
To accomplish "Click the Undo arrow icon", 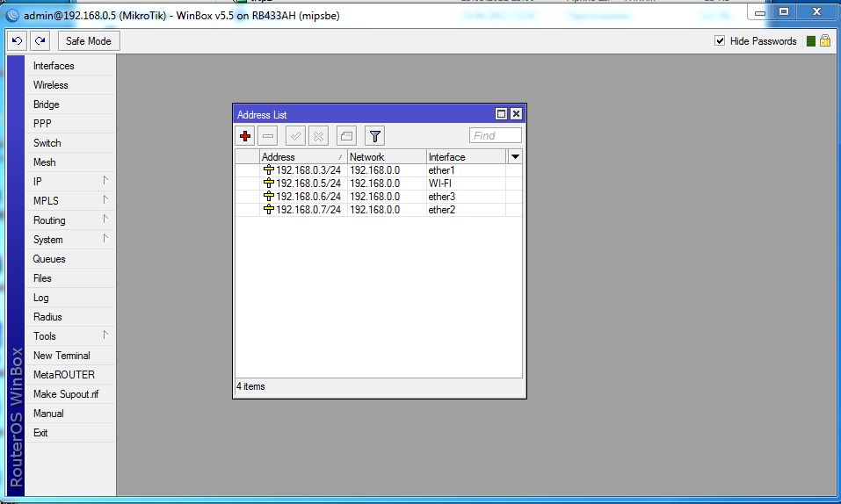I will (18, 40).
